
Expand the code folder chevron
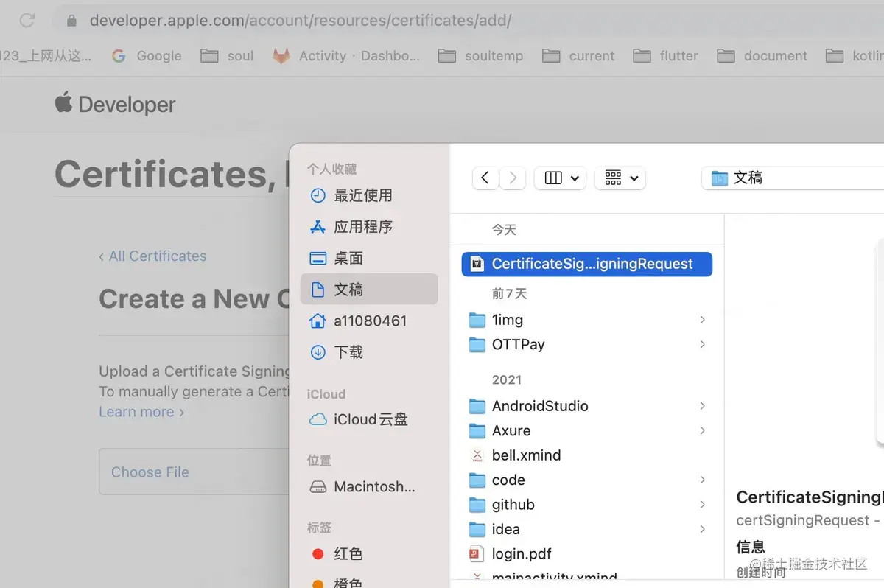[702, 480]
